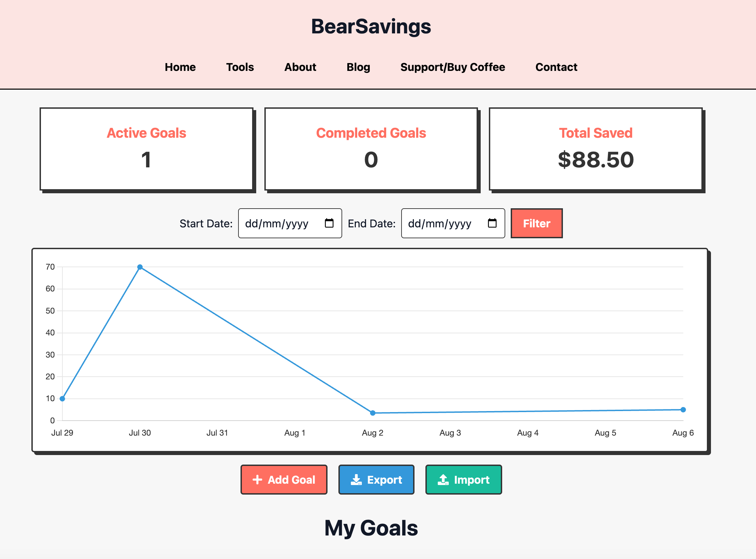This screenshot has height=559, width=756.
Task: Open the End Date calendar picker icon
Action: click(492, 223)
